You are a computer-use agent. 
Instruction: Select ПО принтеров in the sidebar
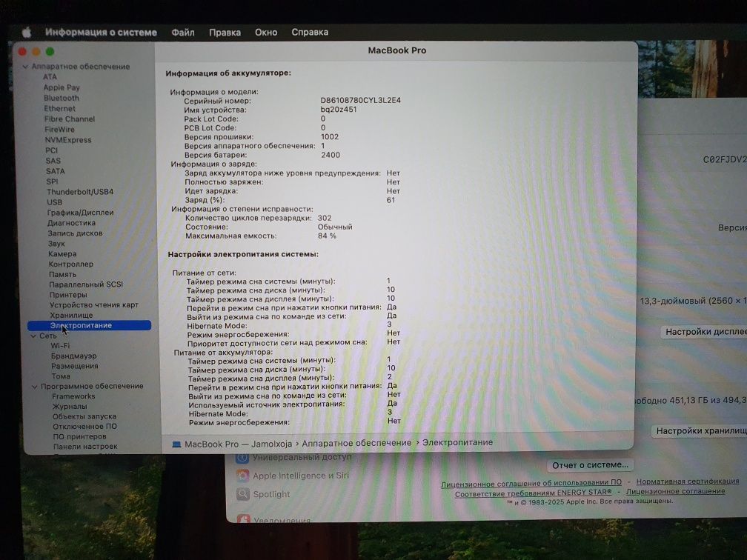pos(79,436)
